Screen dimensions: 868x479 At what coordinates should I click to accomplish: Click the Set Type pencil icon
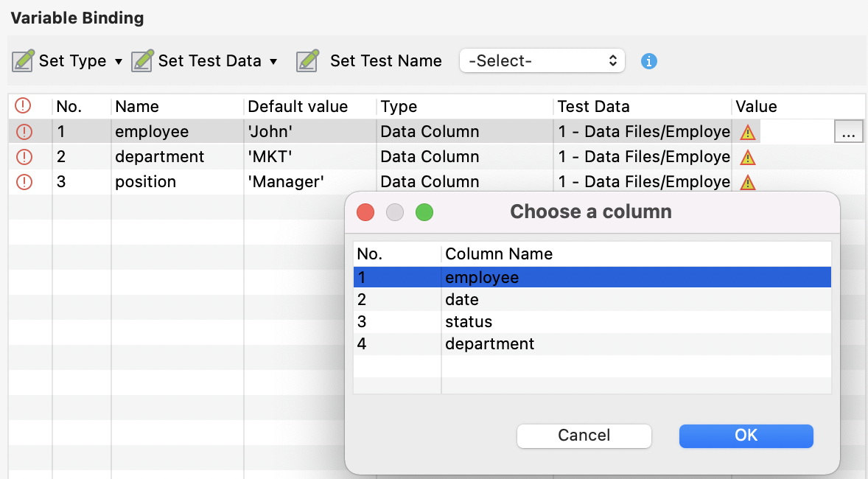coord(21,60)
